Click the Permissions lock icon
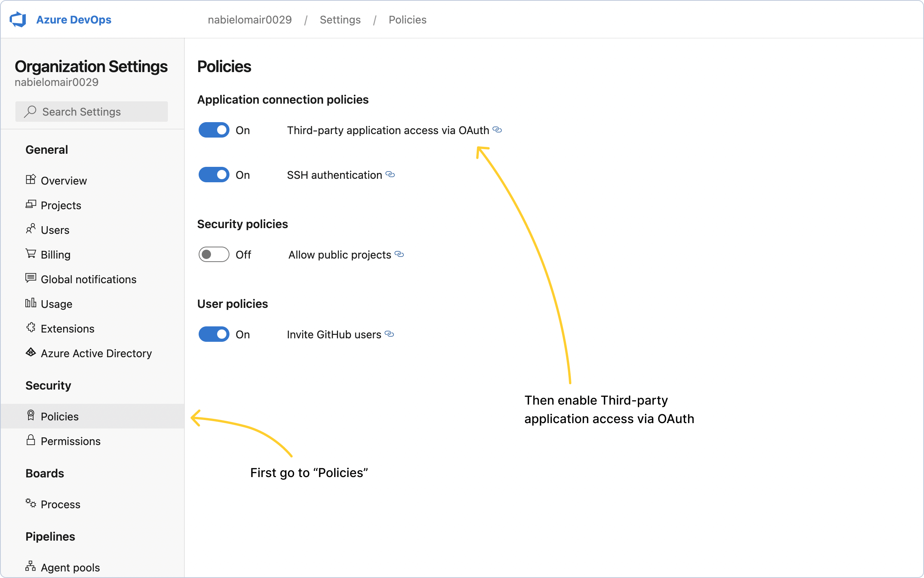Screen dimensions: 924x578 [x=31, y=440]
